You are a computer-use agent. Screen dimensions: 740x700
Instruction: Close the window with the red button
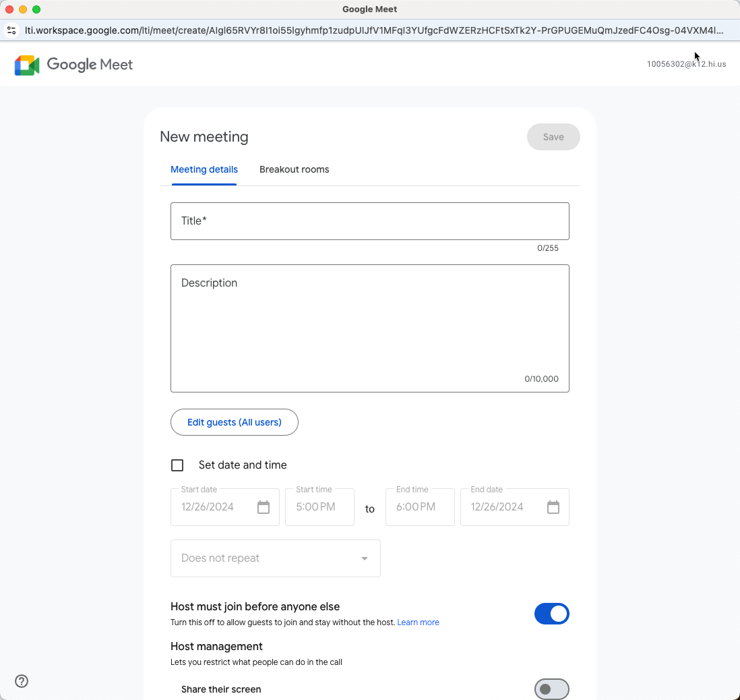(x=9, y=9)
